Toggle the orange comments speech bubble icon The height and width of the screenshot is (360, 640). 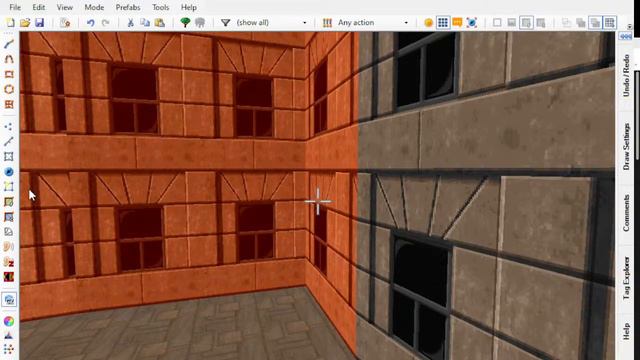tap(457, 23)
